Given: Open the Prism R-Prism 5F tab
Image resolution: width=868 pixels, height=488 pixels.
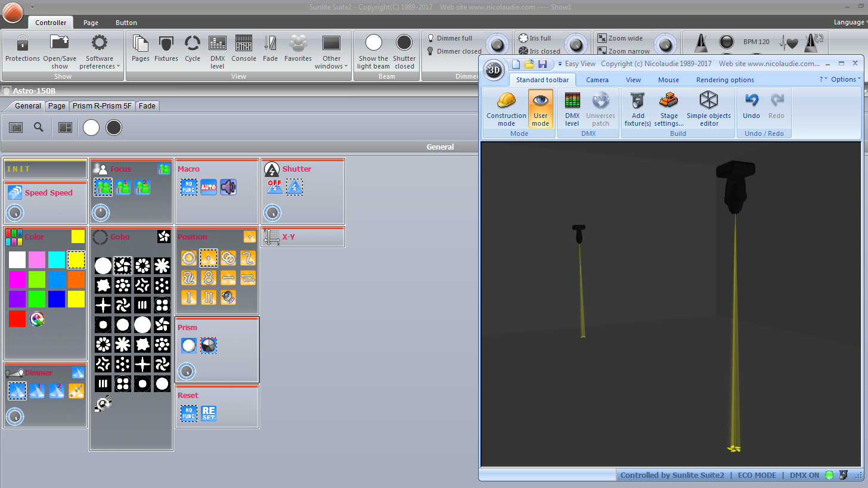Looking at the screenshot, I should (x=102, y=106).
